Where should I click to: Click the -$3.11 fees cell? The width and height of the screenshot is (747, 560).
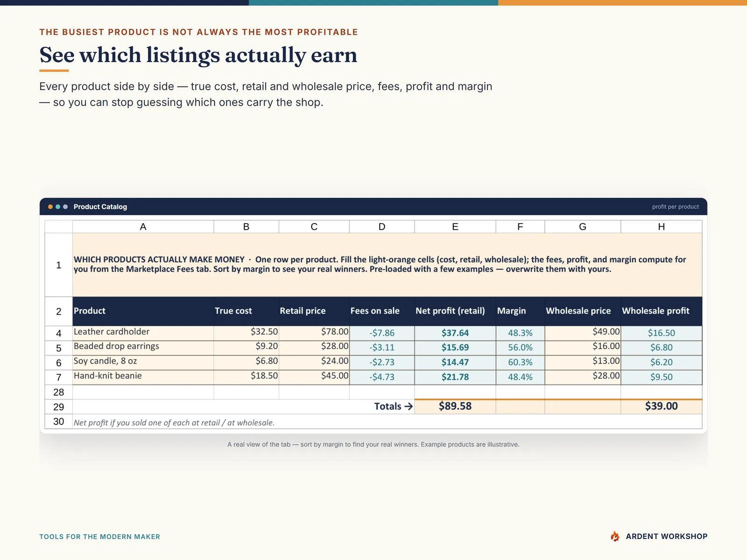[x=382, y=348]
